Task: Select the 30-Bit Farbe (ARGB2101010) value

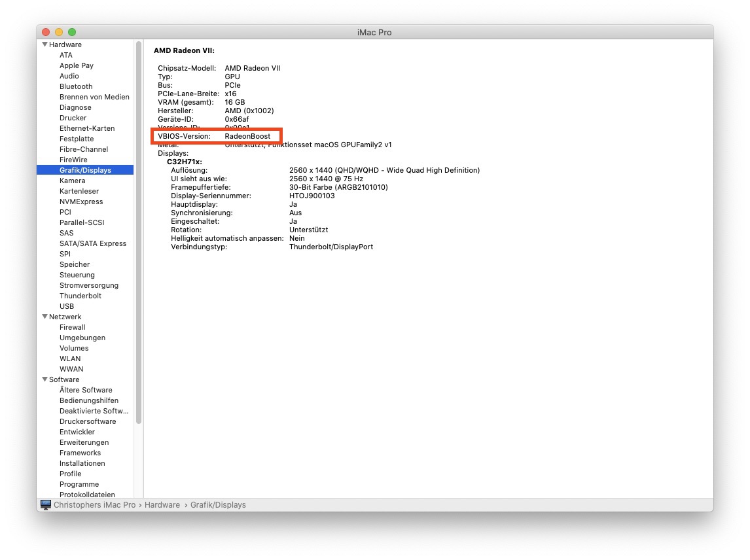Action: coord(338,188)
